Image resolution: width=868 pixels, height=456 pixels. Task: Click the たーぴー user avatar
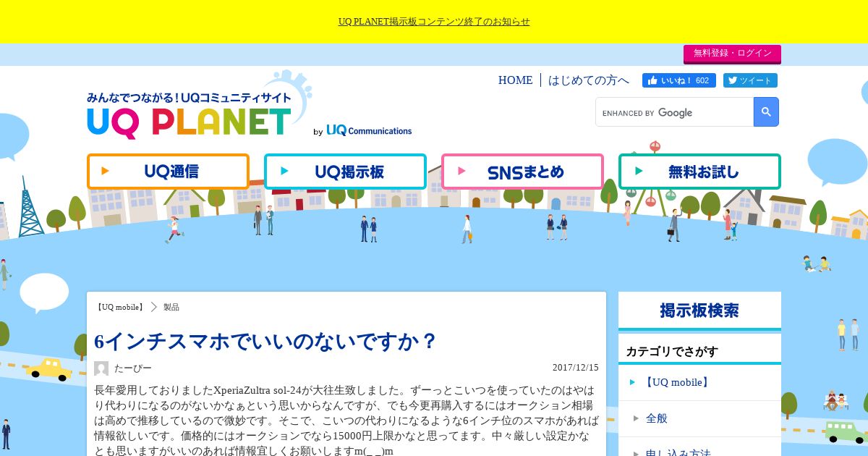pos(101,368)
